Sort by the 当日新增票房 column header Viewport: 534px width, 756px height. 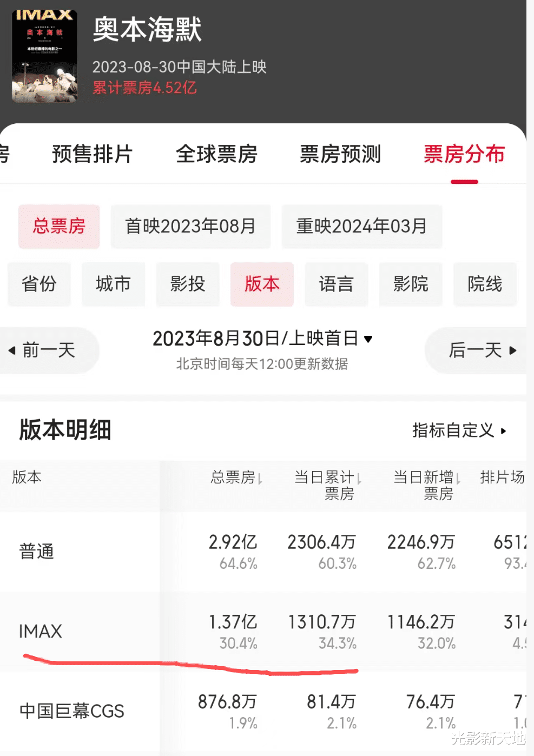(427, 485)
